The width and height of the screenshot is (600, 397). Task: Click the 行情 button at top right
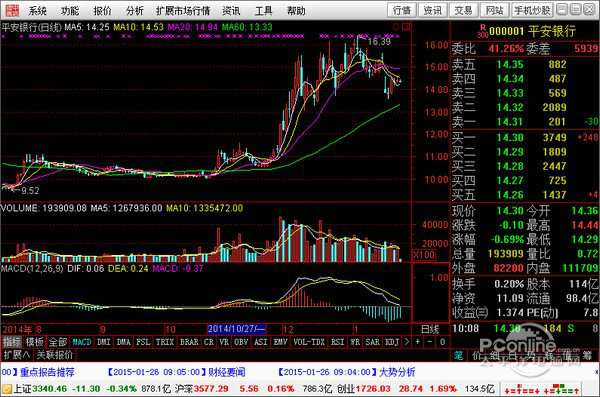[402, 10]
